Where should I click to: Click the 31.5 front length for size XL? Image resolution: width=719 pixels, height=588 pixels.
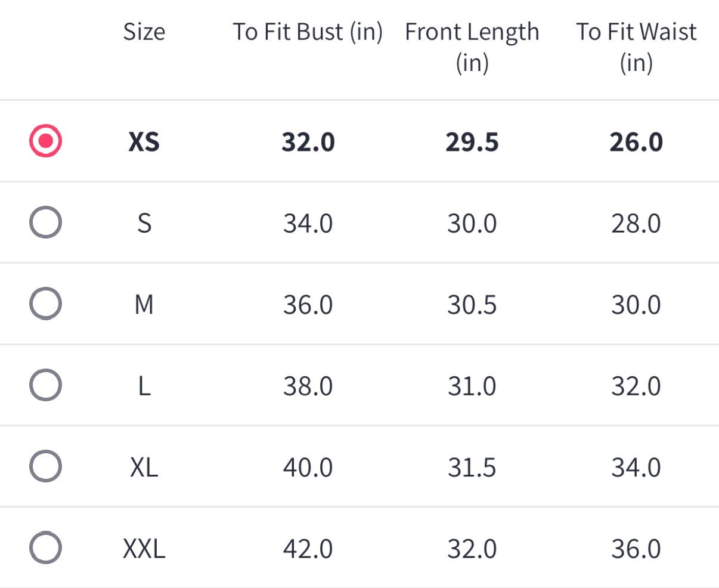coord(472,467)
